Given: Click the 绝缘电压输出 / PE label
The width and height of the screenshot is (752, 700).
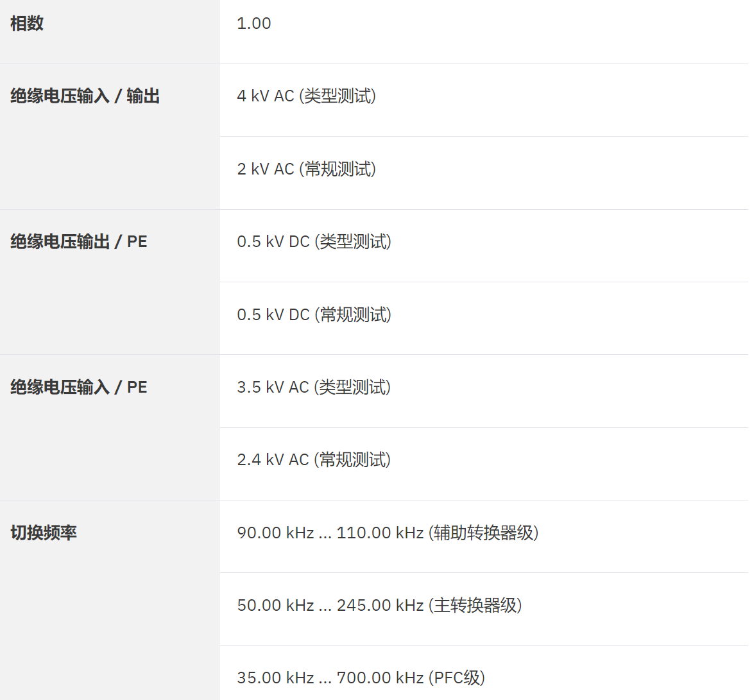Looking at the screenshot, I should [x=78, y=242].
